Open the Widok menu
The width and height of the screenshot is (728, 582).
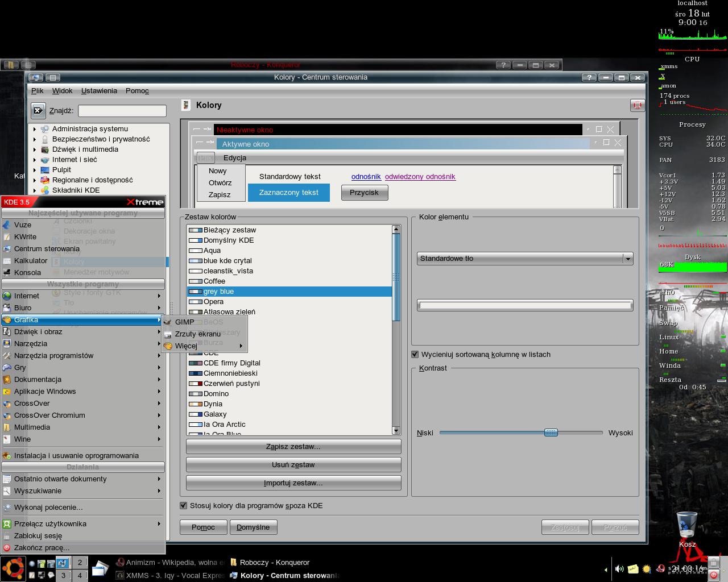coord(62,90)
